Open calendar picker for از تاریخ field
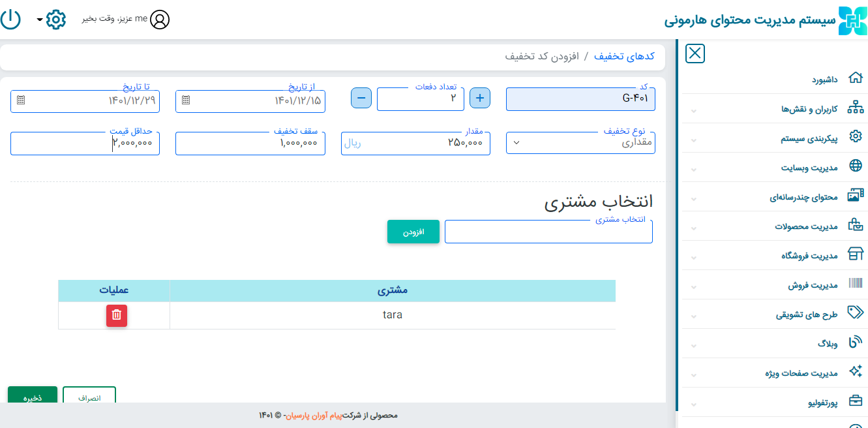 click(186, 100)
